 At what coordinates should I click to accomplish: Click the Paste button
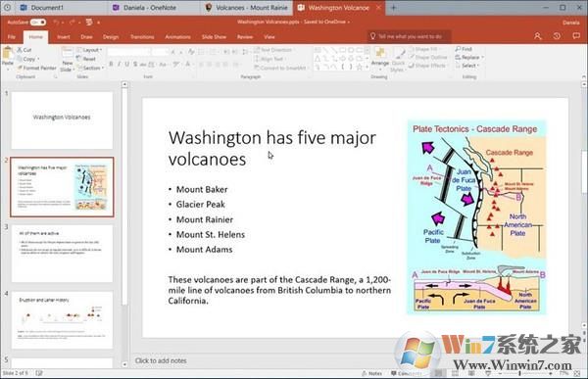[8, 59]
